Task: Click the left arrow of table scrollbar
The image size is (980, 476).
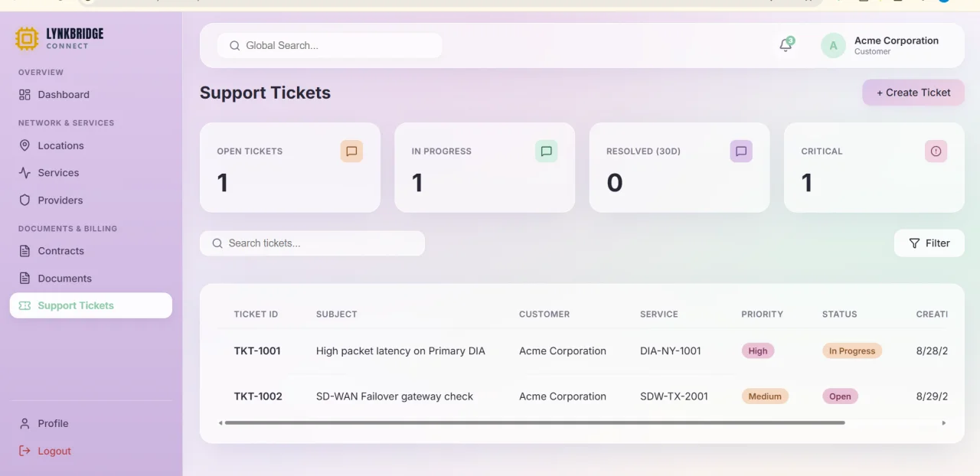Action: pos(220,422)
